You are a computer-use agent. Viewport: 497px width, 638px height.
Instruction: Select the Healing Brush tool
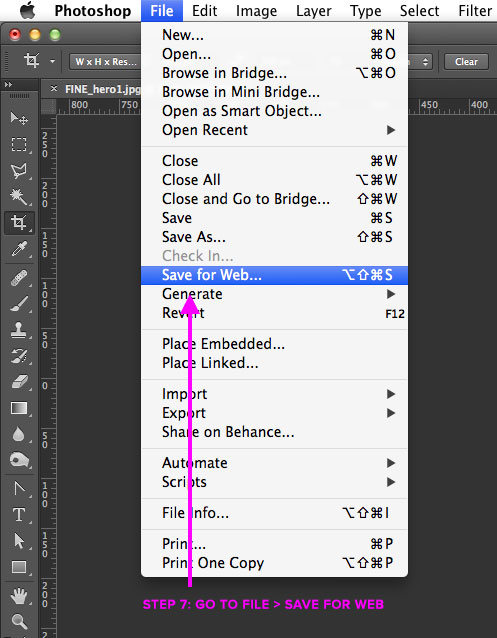click(x=19, y=279)
